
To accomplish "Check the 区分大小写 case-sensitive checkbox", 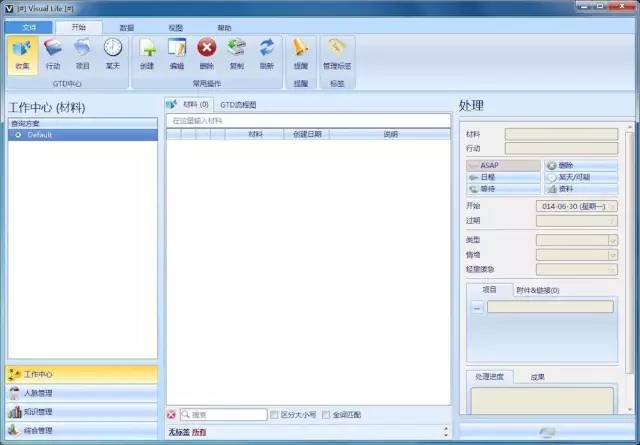I will pyautogui.click(x=274, y=415).
